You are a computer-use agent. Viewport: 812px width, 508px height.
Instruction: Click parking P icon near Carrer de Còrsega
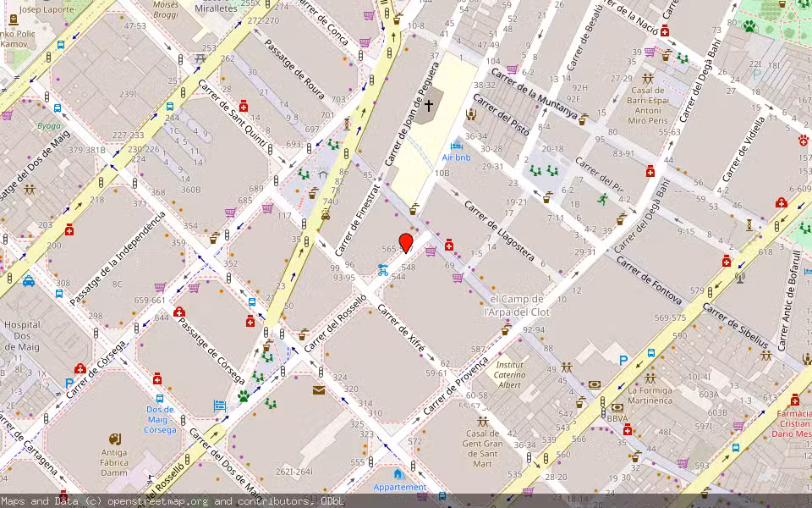point(69,384)
